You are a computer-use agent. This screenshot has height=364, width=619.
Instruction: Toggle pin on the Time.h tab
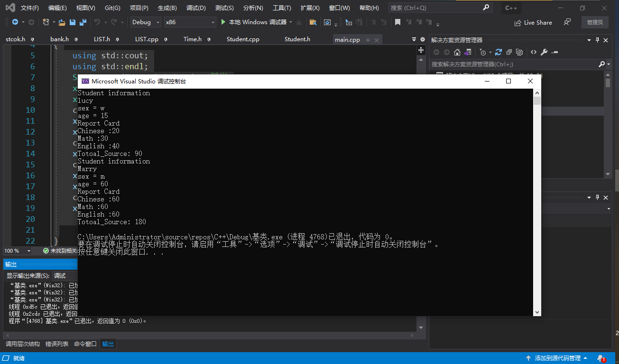click(209, 40)
